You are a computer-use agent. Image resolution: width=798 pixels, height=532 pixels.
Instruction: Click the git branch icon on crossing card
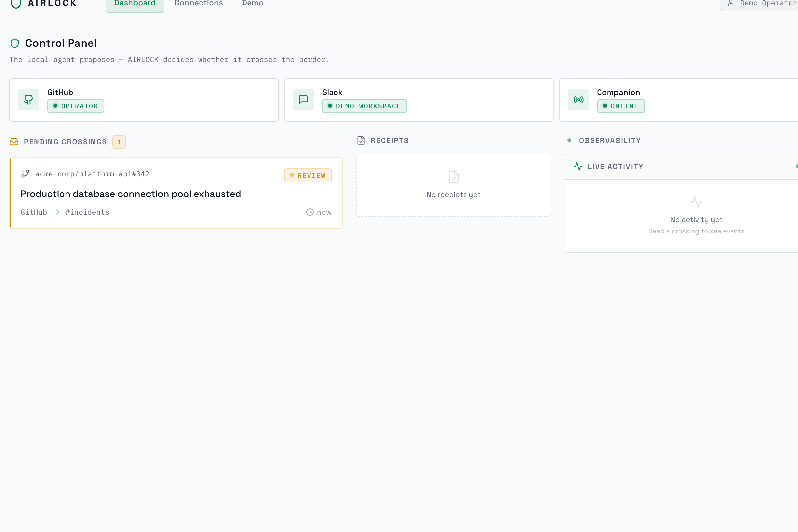click(25, 174)
